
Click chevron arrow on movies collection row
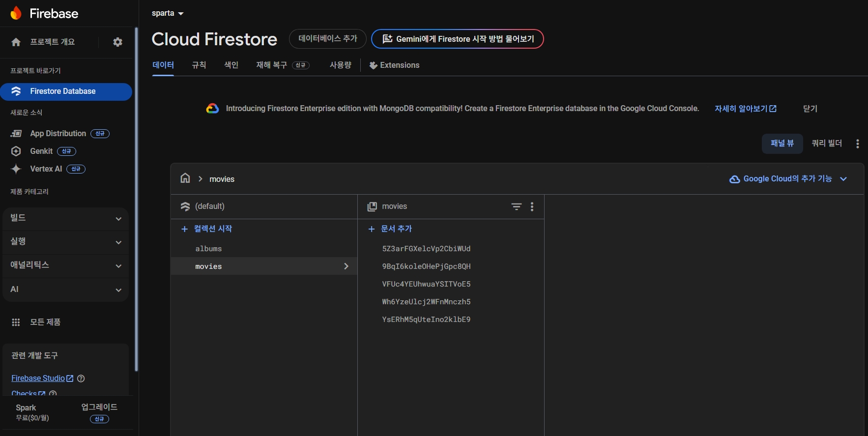point(347,266)
